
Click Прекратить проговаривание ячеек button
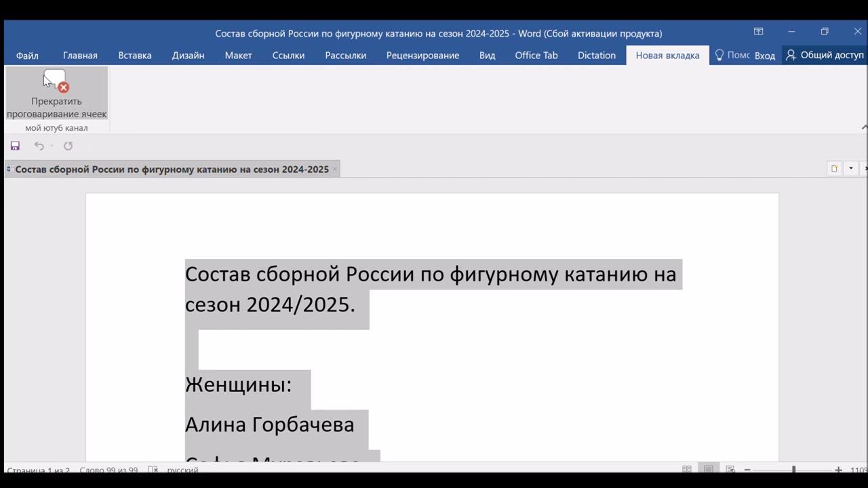[x=56, y=94]
